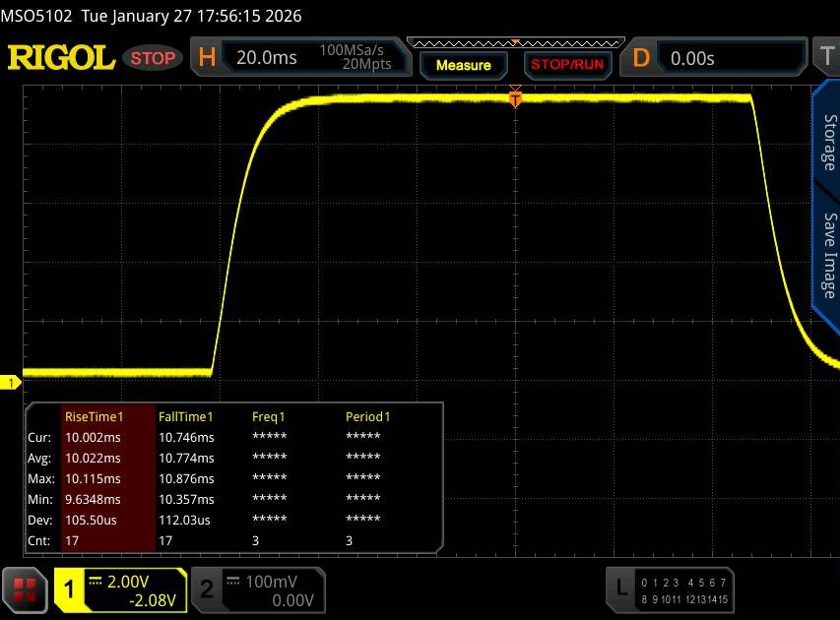
Task: Select the RiseTime1 measurement column
Action: click(107, 416)
